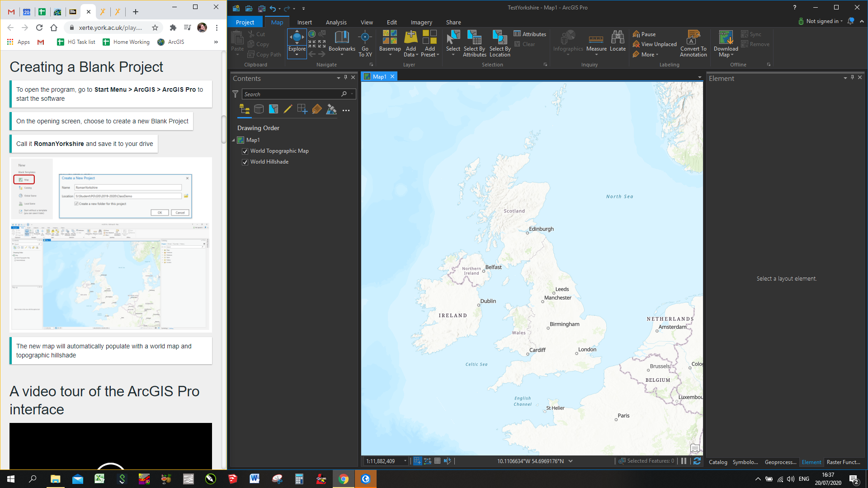This screenshot has height=488, width=868.
Task: Switch to the Analysis ribbon tab
Action: point(336,22)
